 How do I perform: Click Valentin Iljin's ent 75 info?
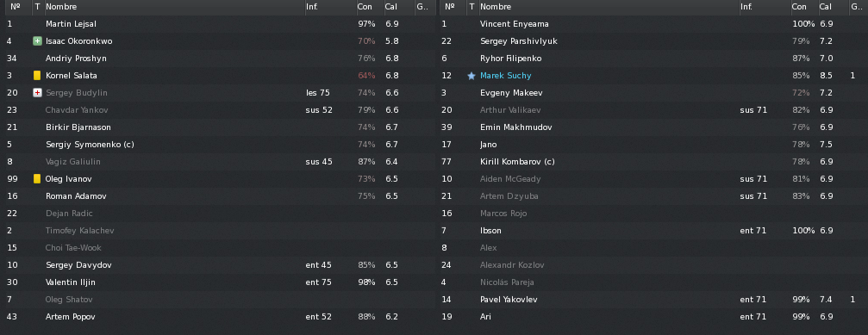coord(318,282)
